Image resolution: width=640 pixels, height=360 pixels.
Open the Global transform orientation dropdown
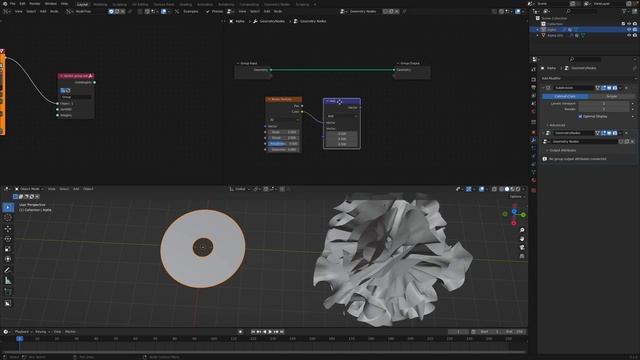[240, 189]
